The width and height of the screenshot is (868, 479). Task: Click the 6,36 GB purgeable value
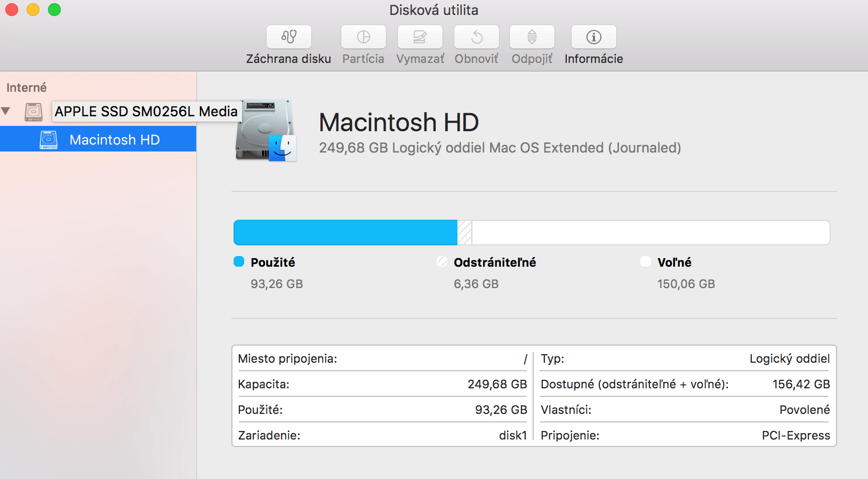click(476, 284)
